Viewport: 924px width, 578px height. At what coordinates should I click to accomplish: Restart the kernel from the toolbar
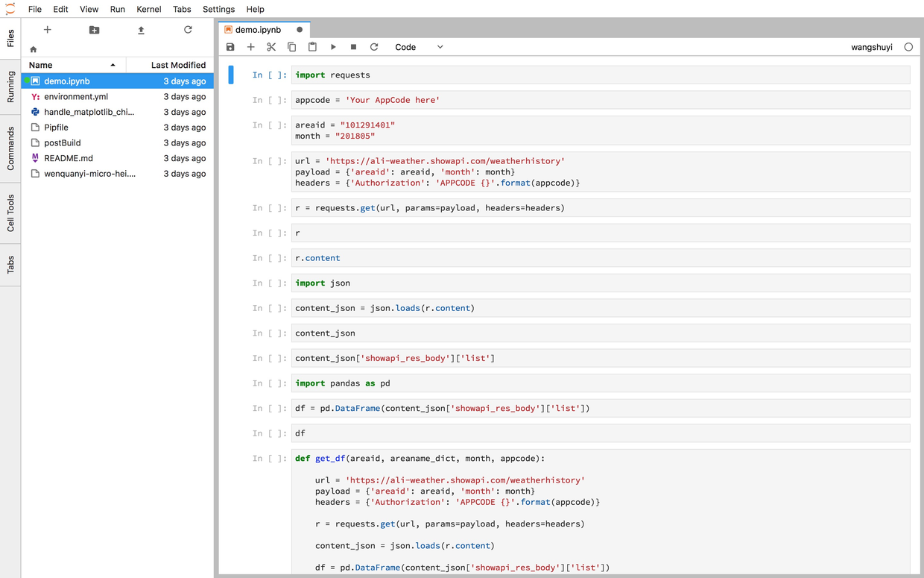[374, 47]
